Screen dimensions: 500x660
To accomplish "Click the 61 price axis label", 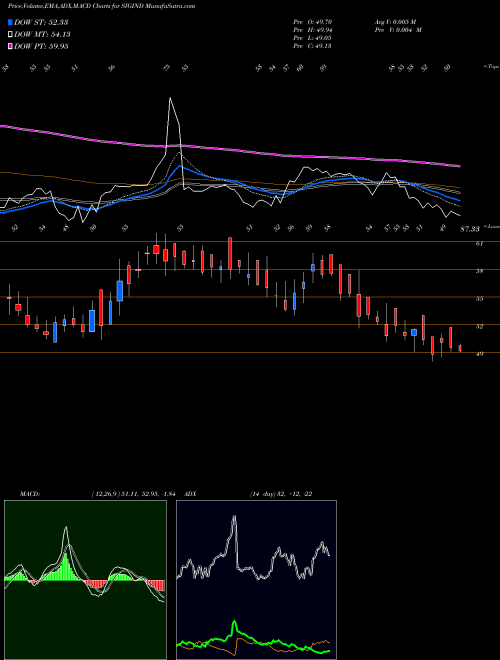I will 479,244.
